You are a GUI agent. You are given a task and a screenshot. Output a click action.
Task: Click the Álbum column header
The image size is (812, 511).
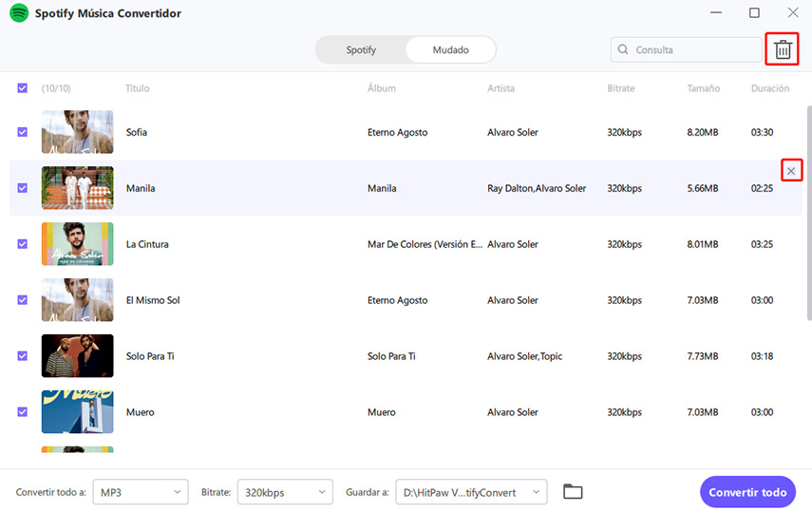[x=382, y=88]
